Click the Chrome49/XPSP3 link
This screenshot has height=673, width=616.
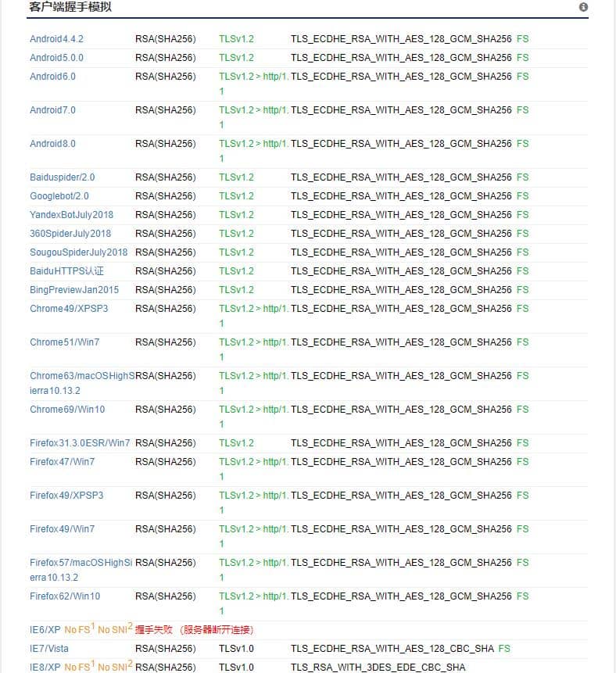coord(69,309)
